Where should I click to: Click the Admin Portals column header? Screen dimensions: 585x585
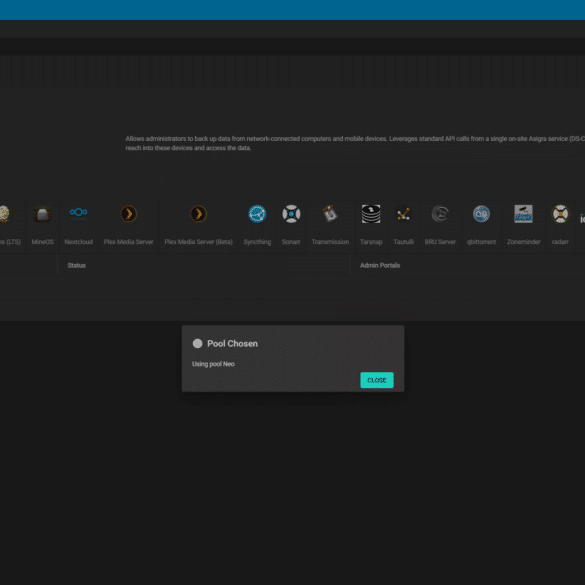pyautogui.click(x=380, y=265)
